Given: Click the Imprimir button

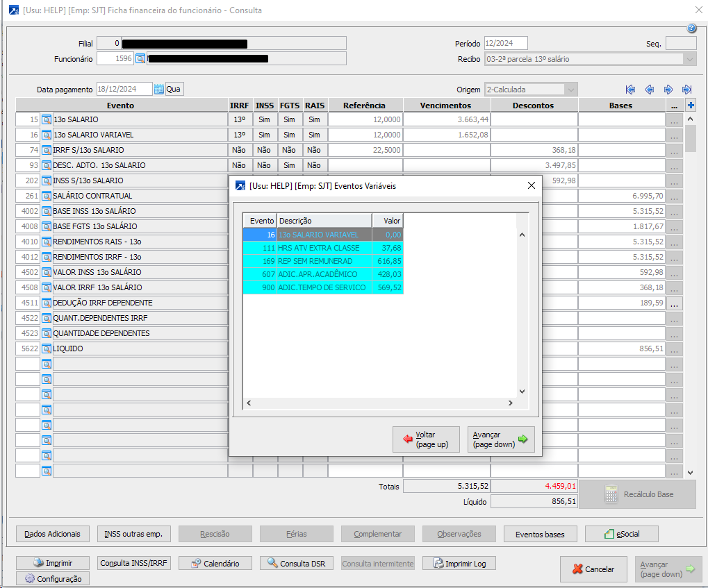Looking at the screenshot, I should (x=52, y=563).
